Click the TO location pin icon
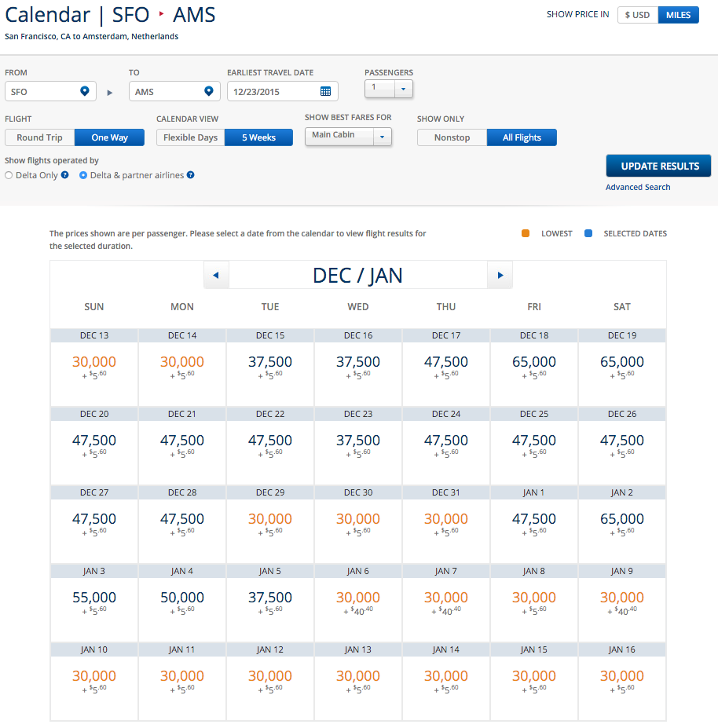 click(209, 91)
